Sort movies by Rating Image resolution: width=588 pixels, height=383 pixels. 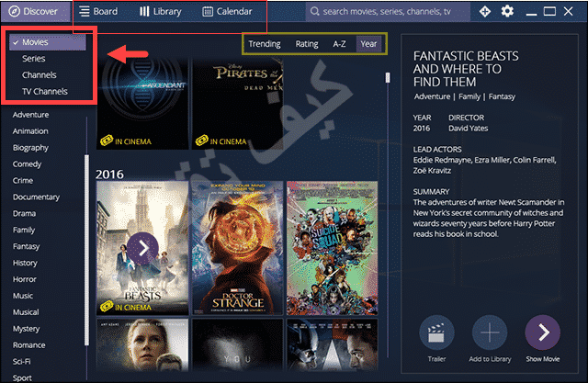(307, 44)
